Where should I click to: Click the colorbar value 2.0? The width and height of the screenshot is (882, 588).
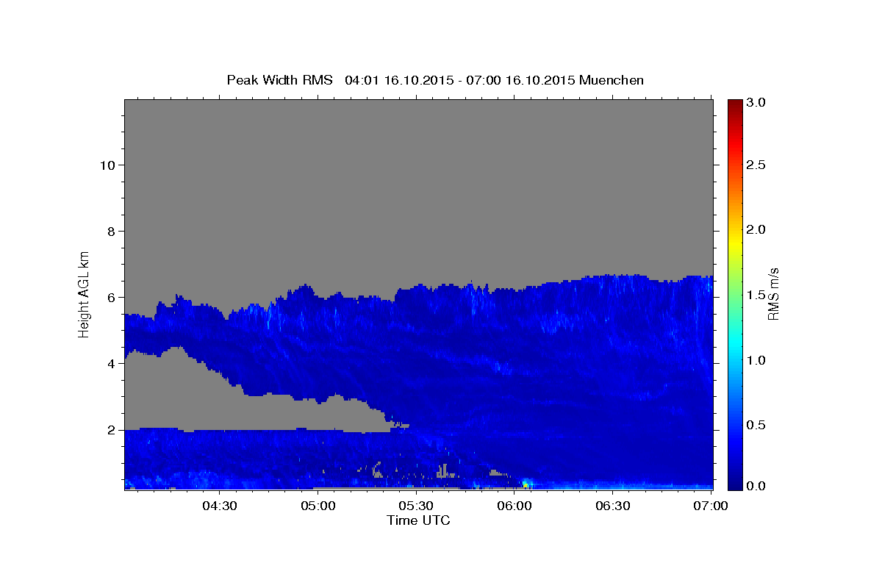point(756,230)
